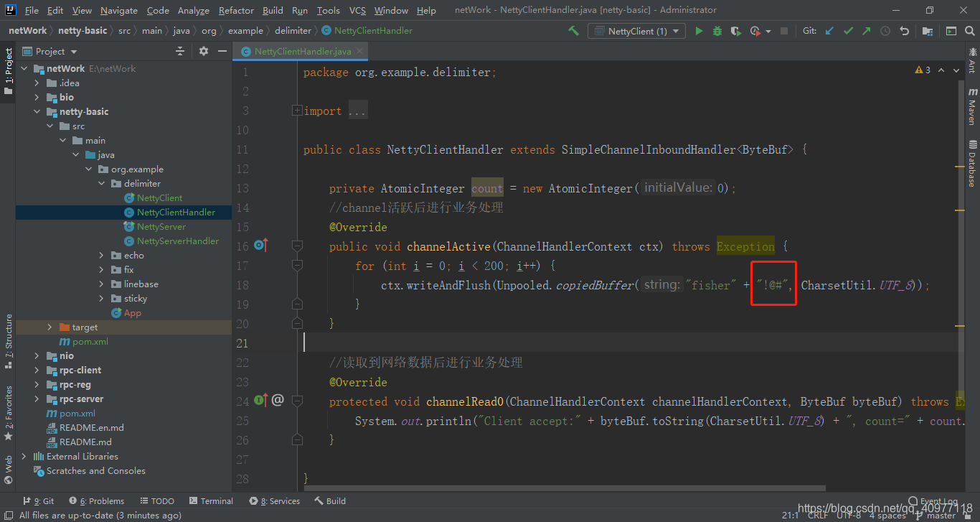Toggle the Terminal tool window

pyautogui.click(x=211, y=501)
